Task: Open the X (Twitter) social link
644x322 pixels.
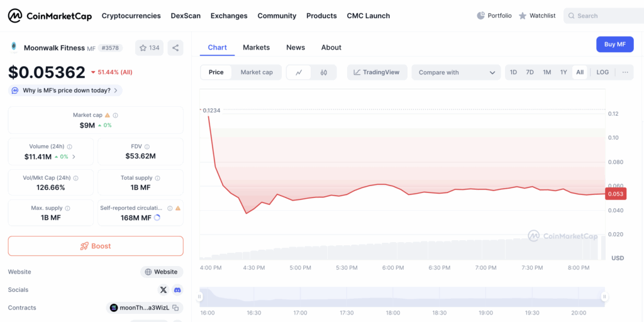Action: (164, 290)
